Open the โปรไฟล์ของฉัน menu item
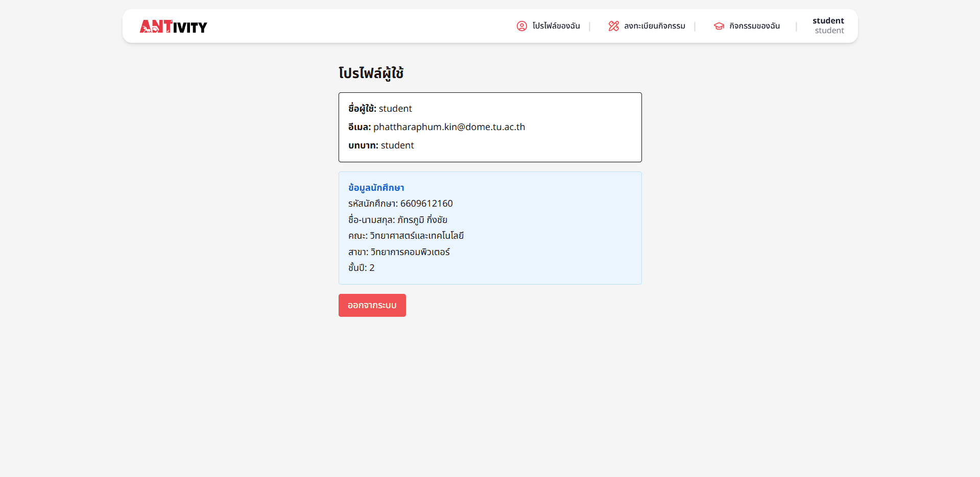Viewport: 980px width, 477px height. tap(556, 26)
